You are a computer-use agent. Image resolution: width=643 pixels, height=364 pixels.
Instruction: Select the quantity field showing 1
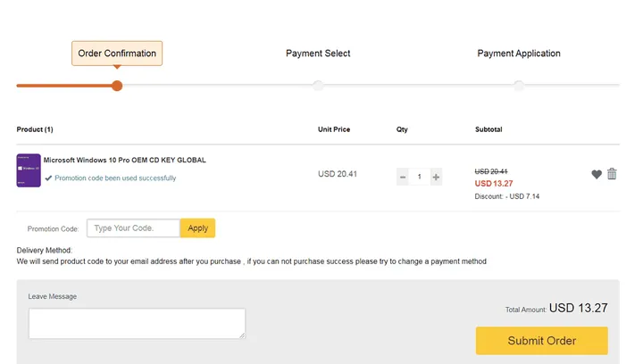coord(419,177)
